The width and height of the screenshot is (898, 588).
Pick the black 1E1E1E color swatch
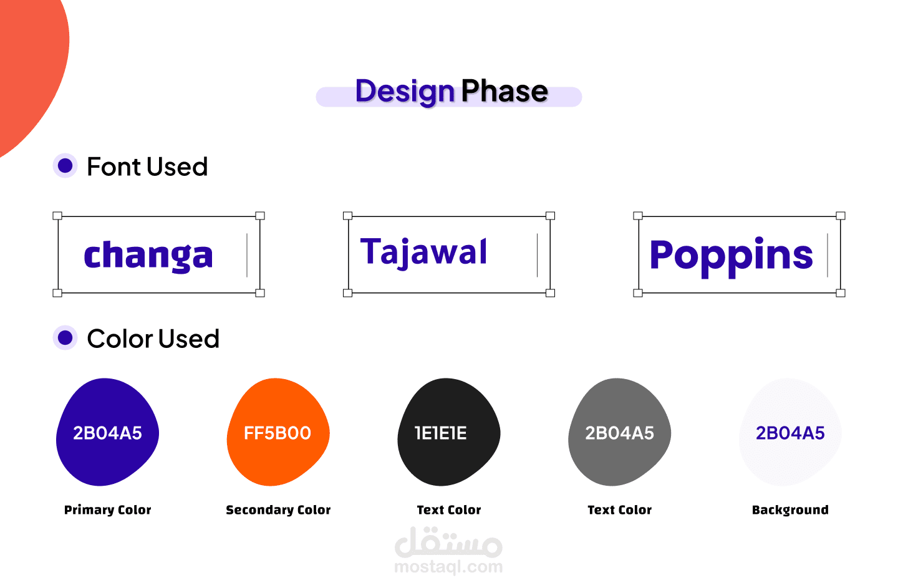[448, 432]
